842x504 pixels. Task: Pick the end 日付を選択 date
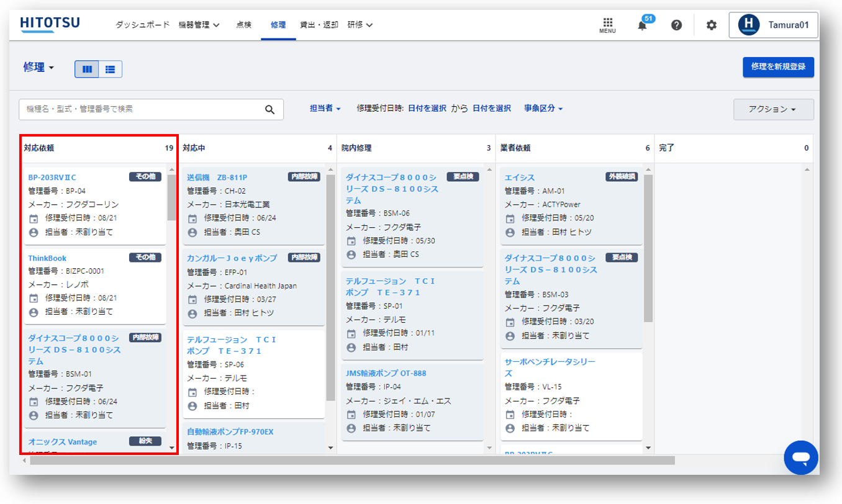click(x=492, y=109)
